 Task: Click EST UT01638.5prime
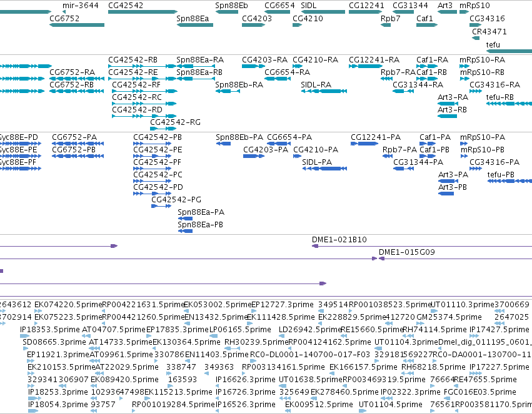coord(283,386)
